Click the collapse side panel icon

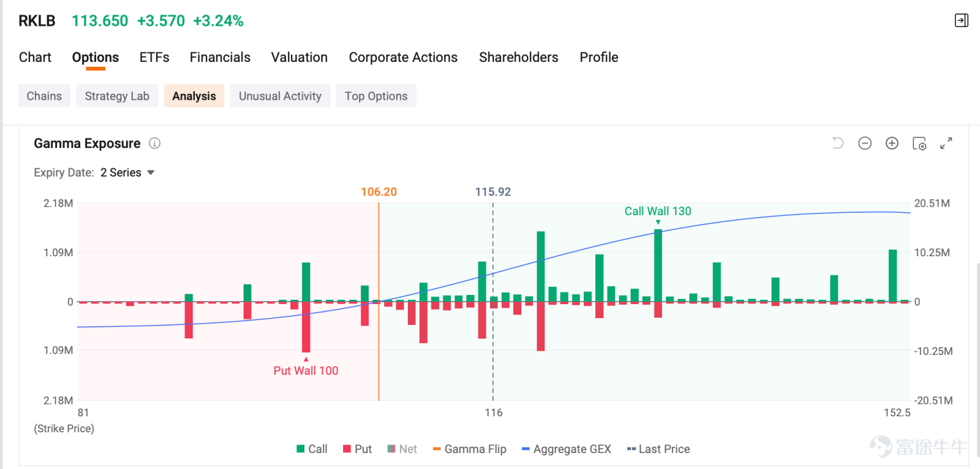point(962,21)
